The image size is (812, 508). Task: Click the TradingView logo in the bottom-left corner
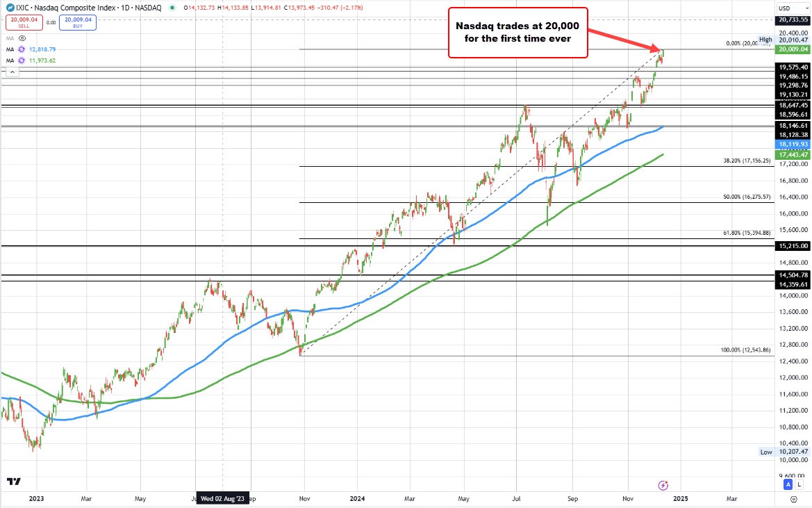pos(13,481)
